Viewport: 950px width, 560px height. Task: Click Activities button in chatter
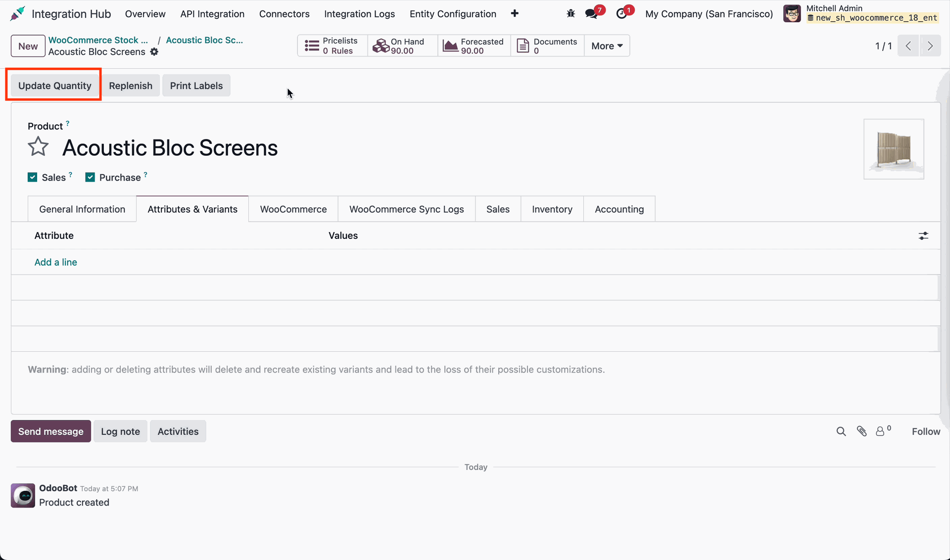(178, 431)
